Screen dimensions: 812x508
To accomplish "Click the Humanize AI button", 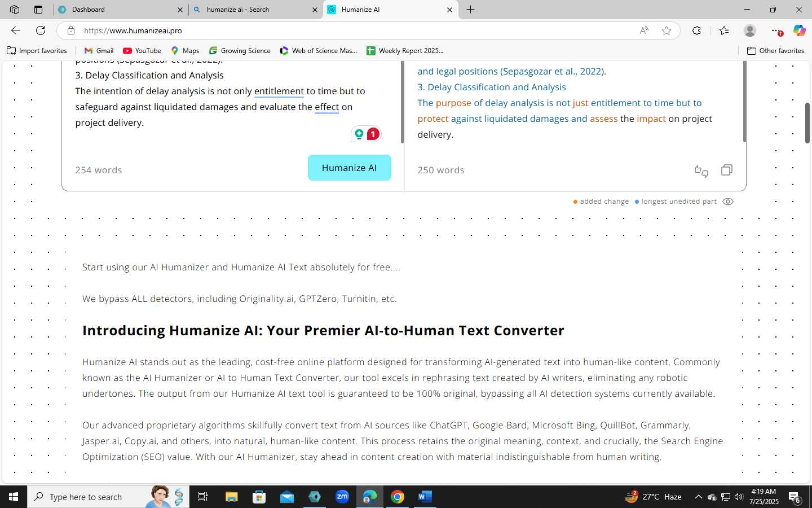I will (350, 168).
